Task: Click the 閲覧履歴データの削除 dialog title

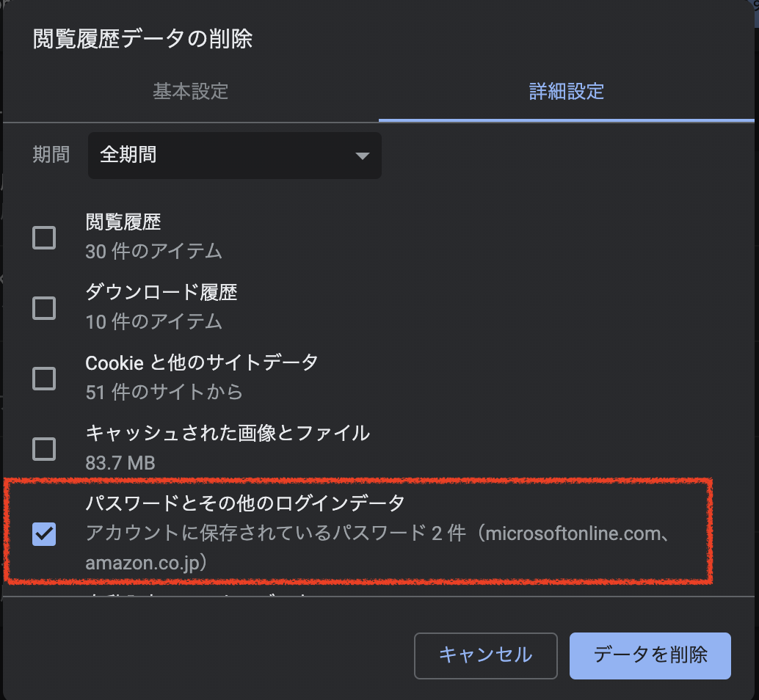Action: [x=142, y=39]
